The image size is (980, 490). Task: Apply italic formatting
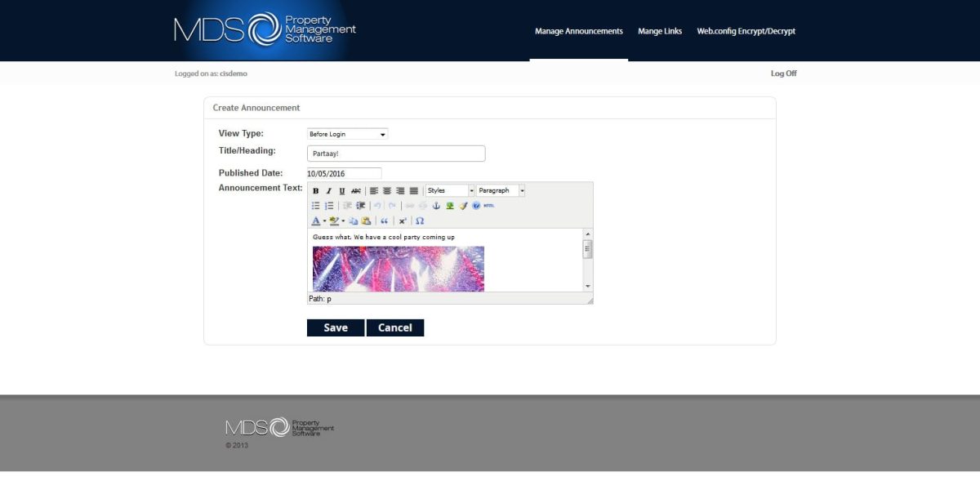328,190
